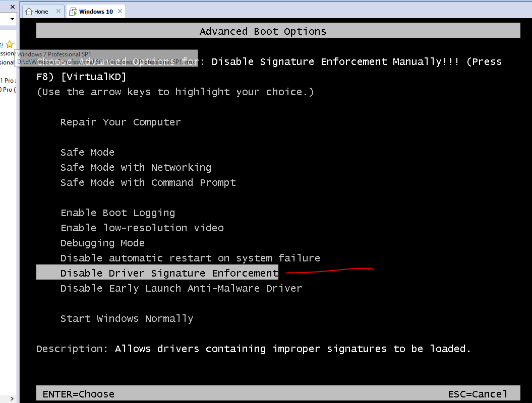Screen dimensions: 532x403
Task: Pick Safe Mode with Networking
Action: [x=136, y=168]
